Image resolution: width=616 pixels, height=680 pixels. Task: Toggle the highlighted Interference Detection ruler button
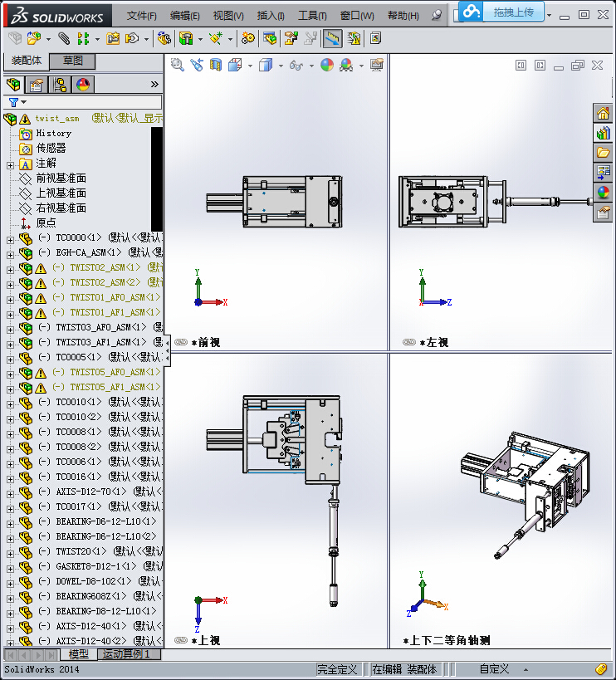[x=333, y=38]
